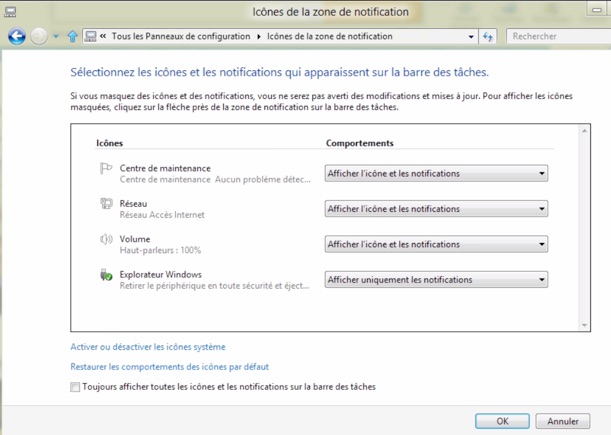Open recent locations dropdown beside forward arrow

coord(56,36)
